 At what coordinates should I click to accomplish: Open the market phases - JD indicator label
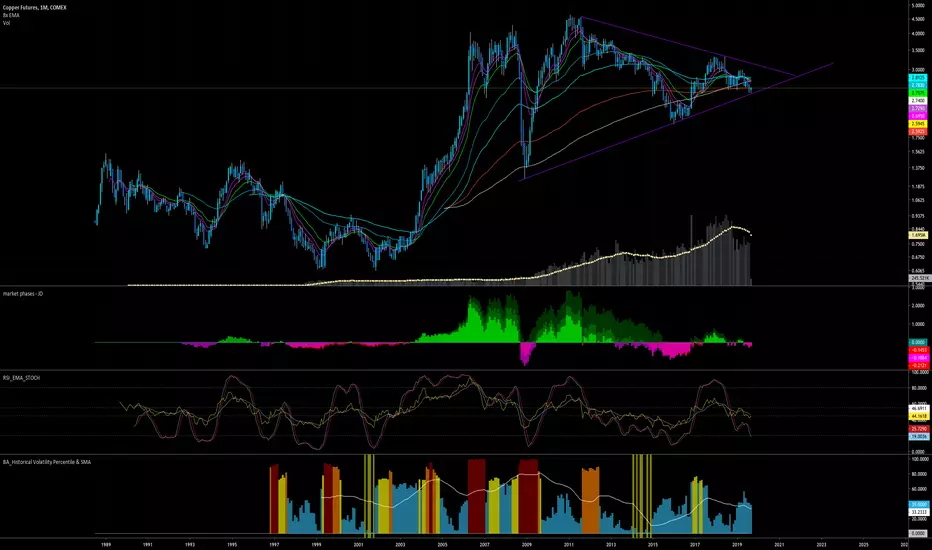(x=23, y=294)
